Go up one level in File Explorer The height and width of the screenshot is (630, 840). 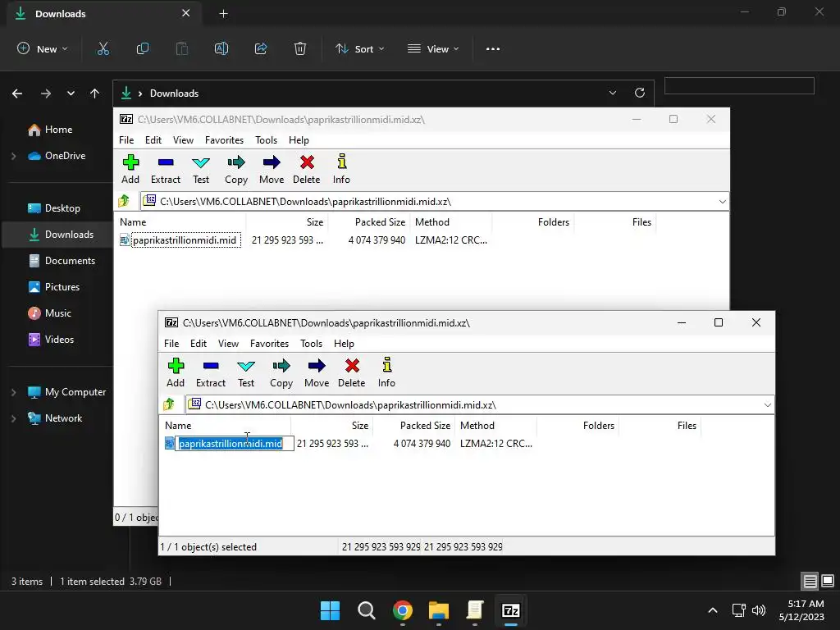pos(95,94)
